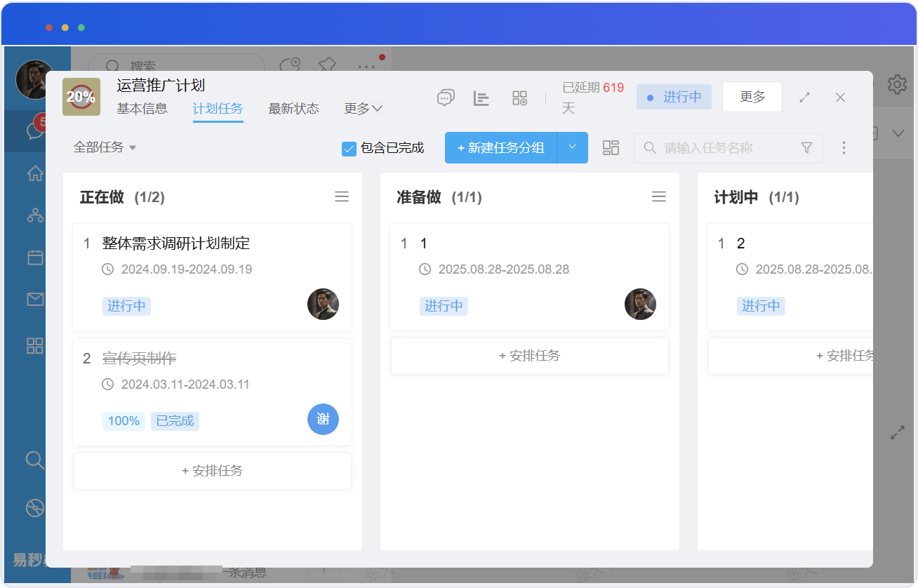
Task: Expand the task dialog to fullscreen
Action: pos(805,98)
